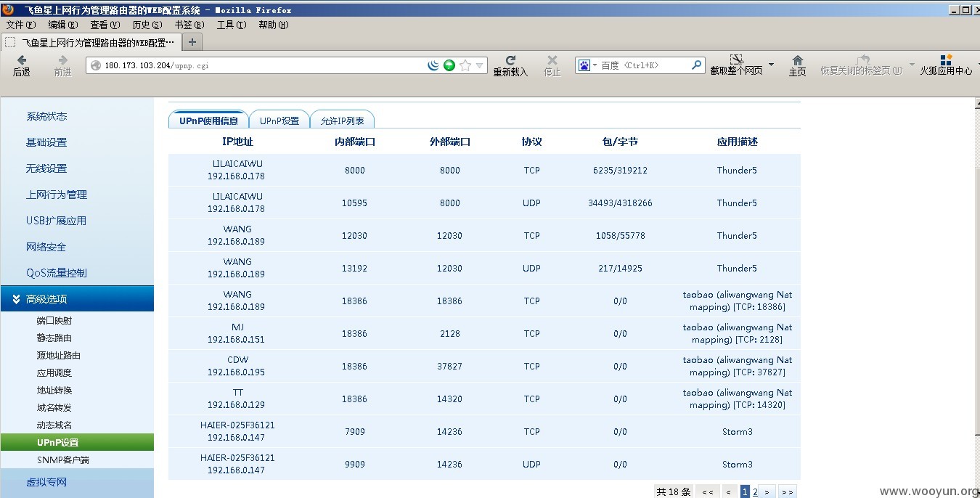Open the 历史 menu

(x=147, y=25)
